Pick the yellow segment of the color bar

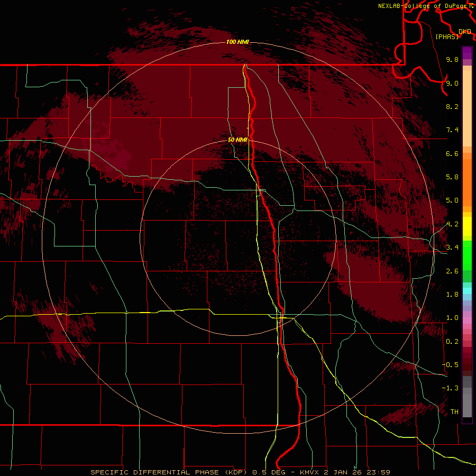pyautogui.click(x=467, y=226)
